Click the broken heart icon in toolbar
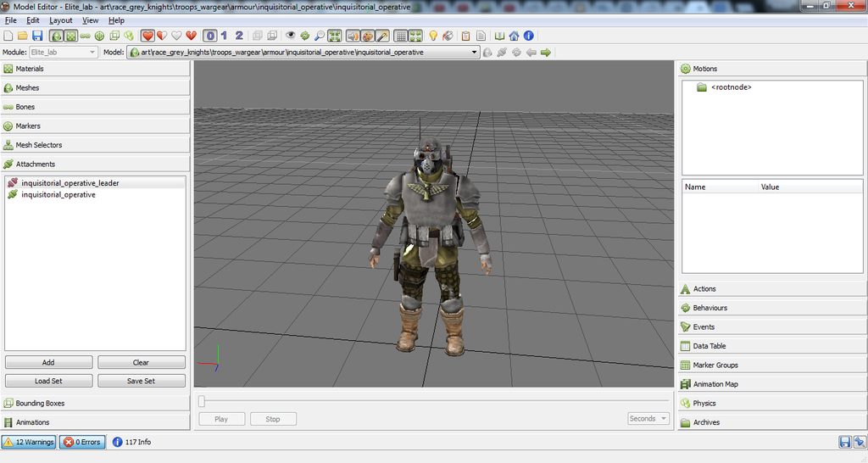 (x=192, y=36)
